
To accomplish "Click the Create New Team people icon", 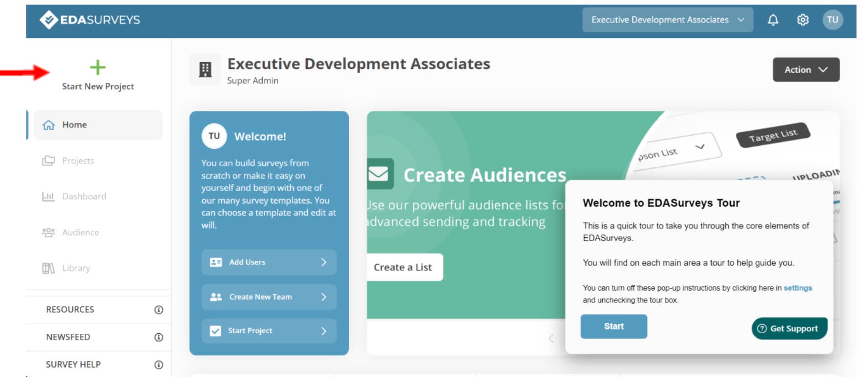I will click(216, 297).
